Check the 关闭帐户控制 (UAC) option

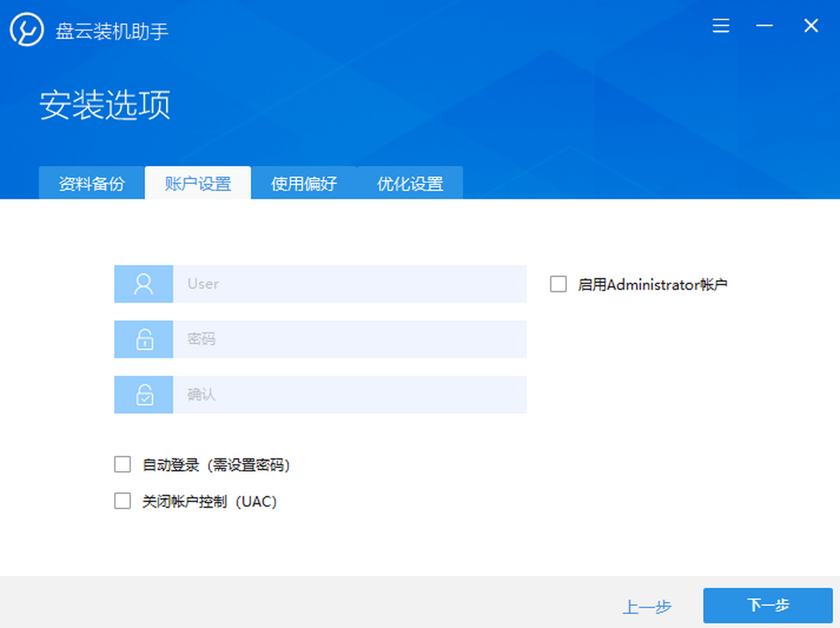coord(122,501)
